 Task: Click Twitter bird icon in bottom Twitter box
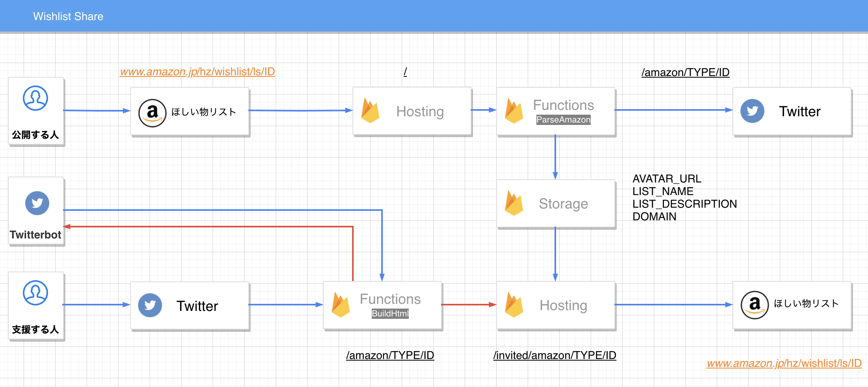[x=150, y=305]
